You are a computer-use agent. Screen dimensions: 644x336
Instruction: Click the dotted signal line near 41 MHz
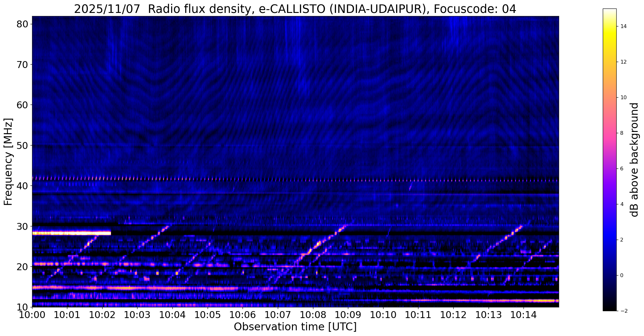295,179
